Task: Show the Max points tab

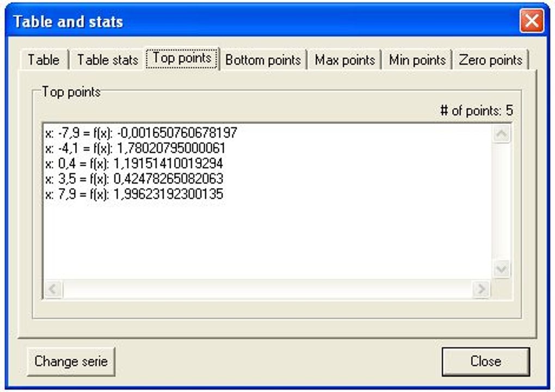Action: [345, 59]
